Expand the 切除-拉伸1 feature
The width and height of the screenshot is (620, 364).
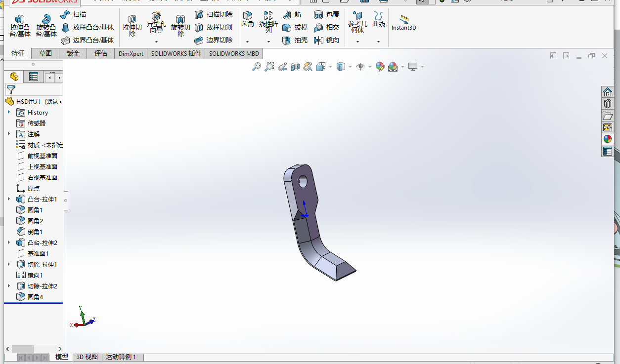pos(8,264)
